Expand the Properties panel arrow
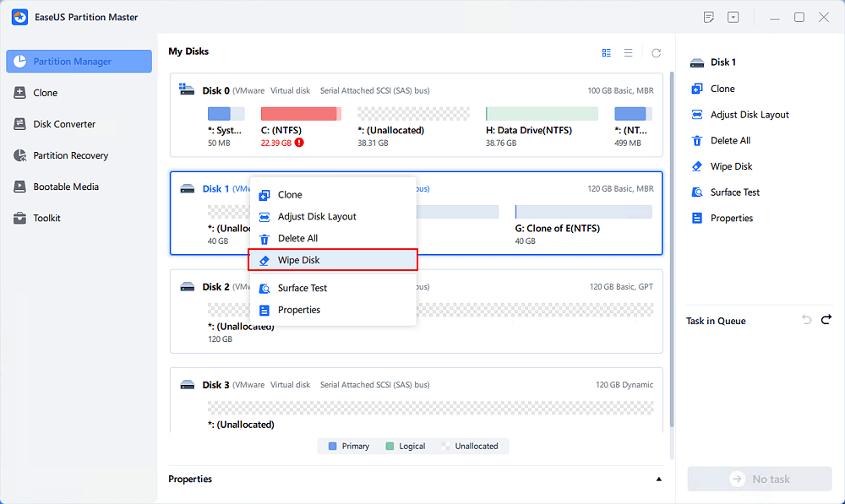The width and height of the screenshot is (845, 504). point(659,480)
